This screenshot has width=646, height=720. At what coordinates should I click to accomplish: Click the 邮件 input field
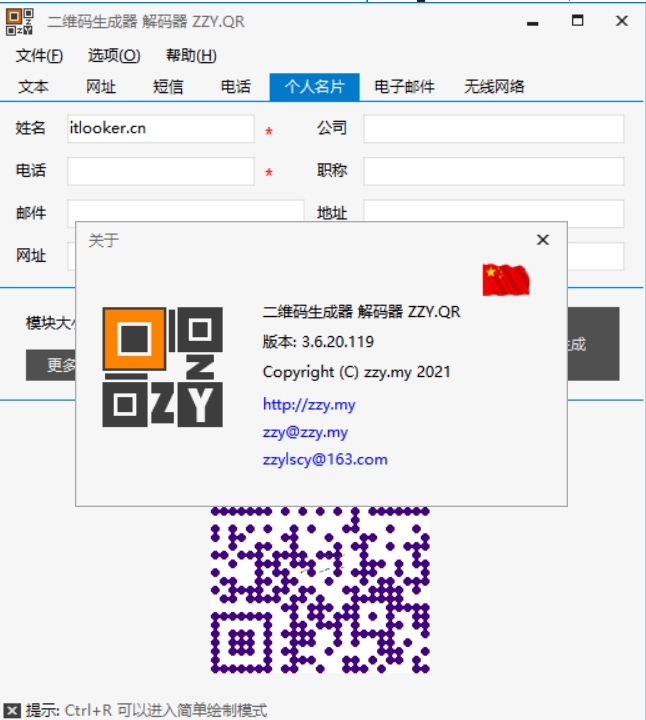tap(185, 210)
